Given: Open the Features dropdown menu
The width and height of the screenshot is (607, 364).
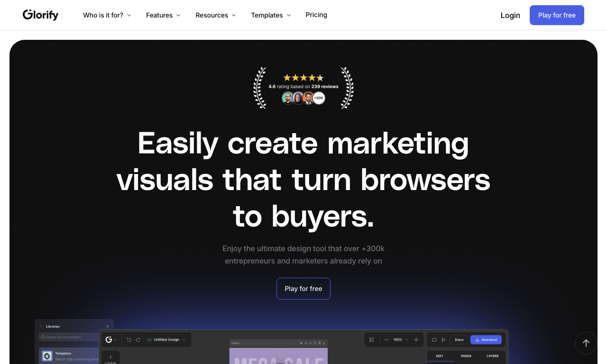Looking at the screenshot, I should (x=163, y=15).
